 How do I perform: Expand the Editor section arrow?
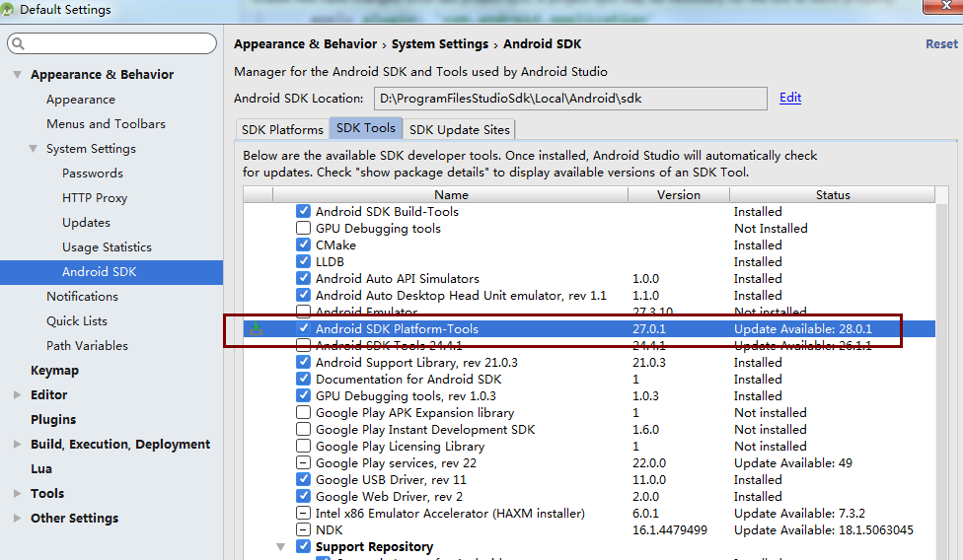[17, 395]
